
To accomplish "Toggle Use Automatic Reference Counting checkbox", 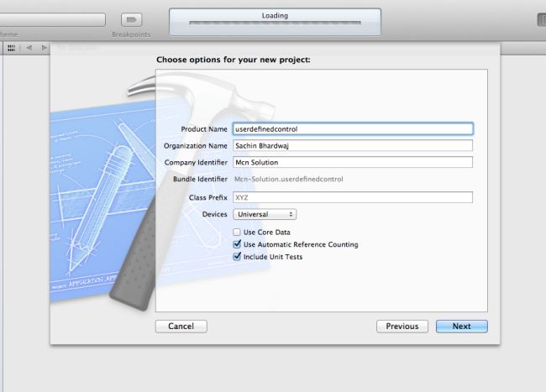I will (x=237, y=244).
